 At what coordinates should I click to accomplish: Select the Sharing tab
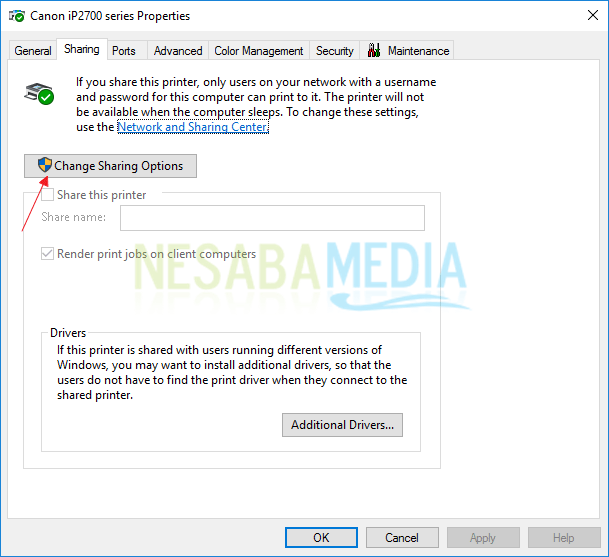(82, 49)
